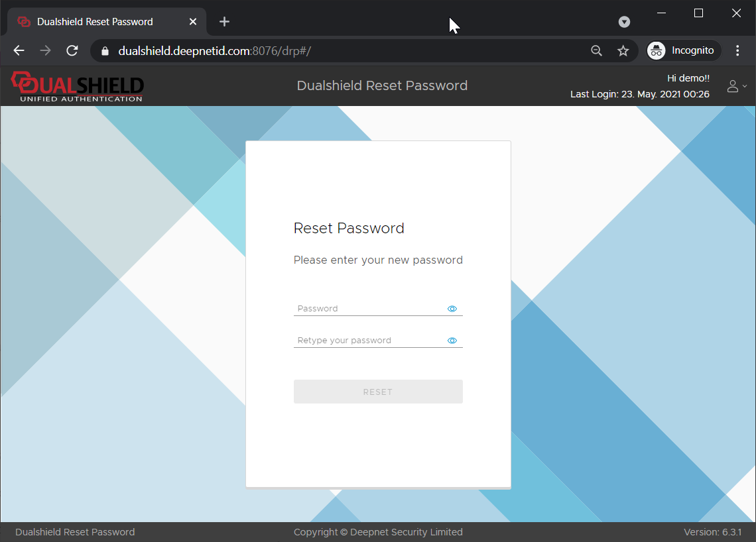Minimize the browser window

(662, 13)
